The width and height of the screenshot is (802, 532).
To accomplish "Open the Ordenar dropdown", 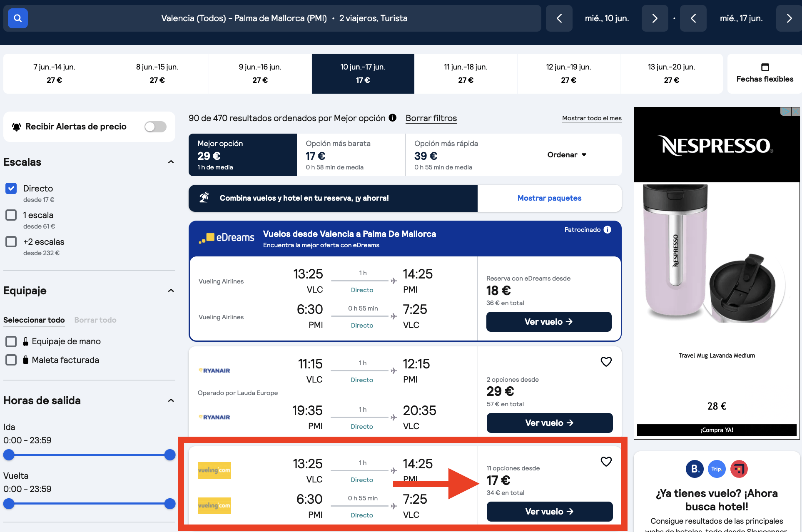I will coord(567,154).
